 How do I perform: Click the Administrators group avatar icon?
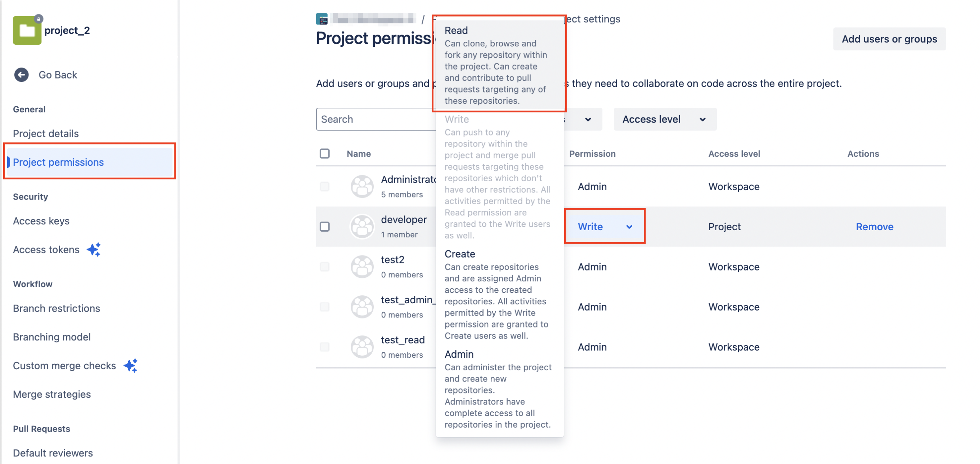tap(362, 186)
